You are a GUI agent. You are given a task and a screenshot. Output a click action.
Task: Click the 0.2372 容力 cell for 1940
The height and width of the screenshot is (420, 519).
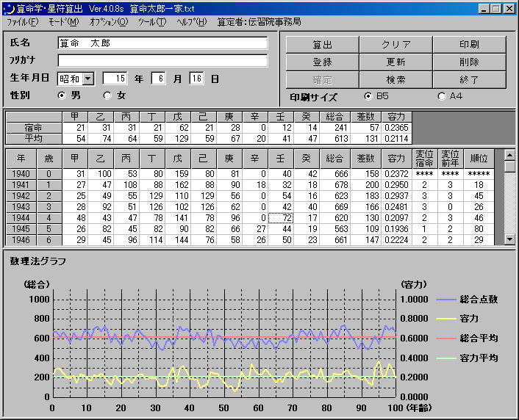(396, 174)
